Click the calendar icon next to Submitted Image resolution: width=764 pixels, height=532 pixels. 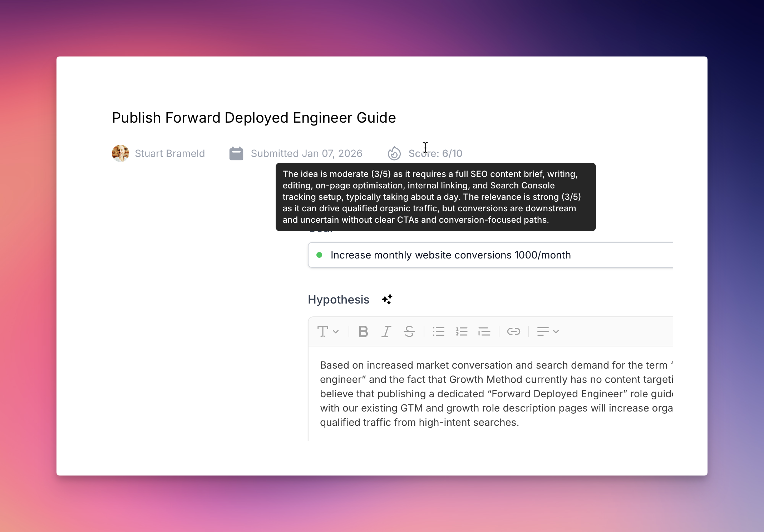click(236, 153)
